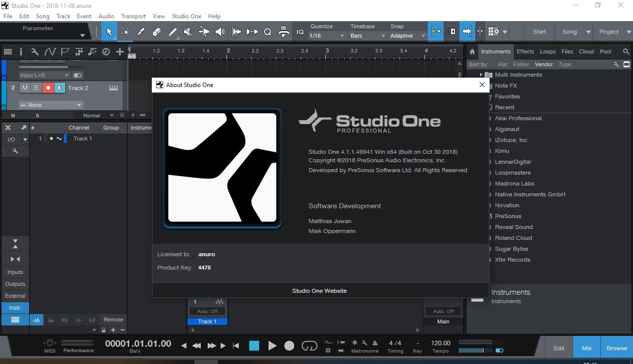Image resolution: width=633 pixels, height=364 pixels.
Task: Open the Edit view button
Action: pos(559,348)
